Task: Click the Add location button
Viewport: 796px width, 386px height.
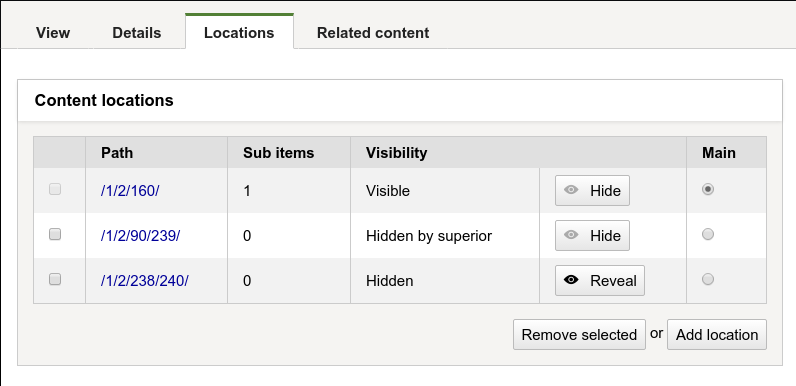Action: click(x=717, y=335)
